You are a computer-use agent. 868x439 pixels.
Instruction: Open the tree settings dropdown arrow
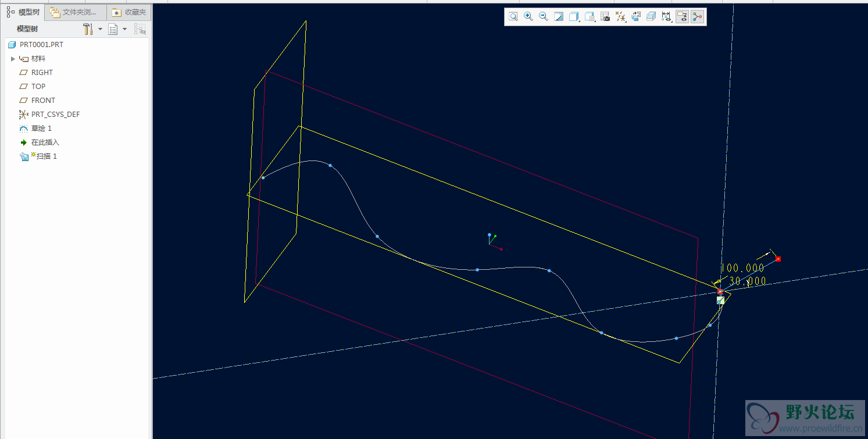[x=100, y=29]
